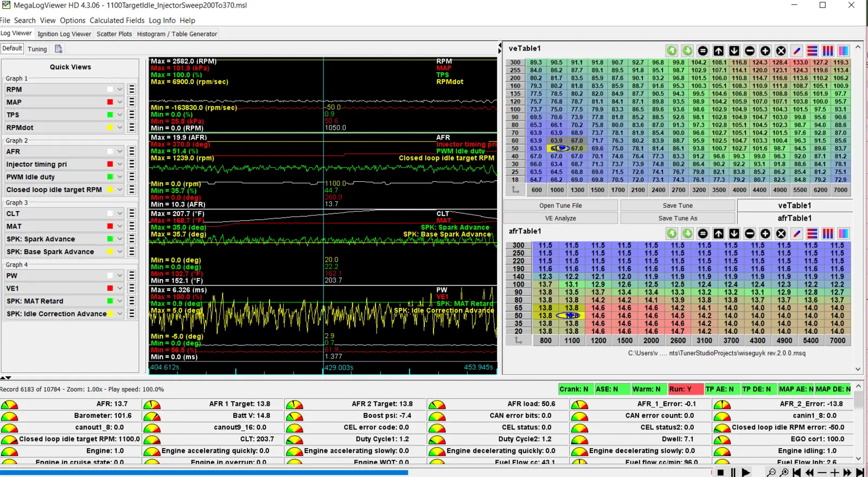Zoom out the graph with magnifier minus

point(771,473)
